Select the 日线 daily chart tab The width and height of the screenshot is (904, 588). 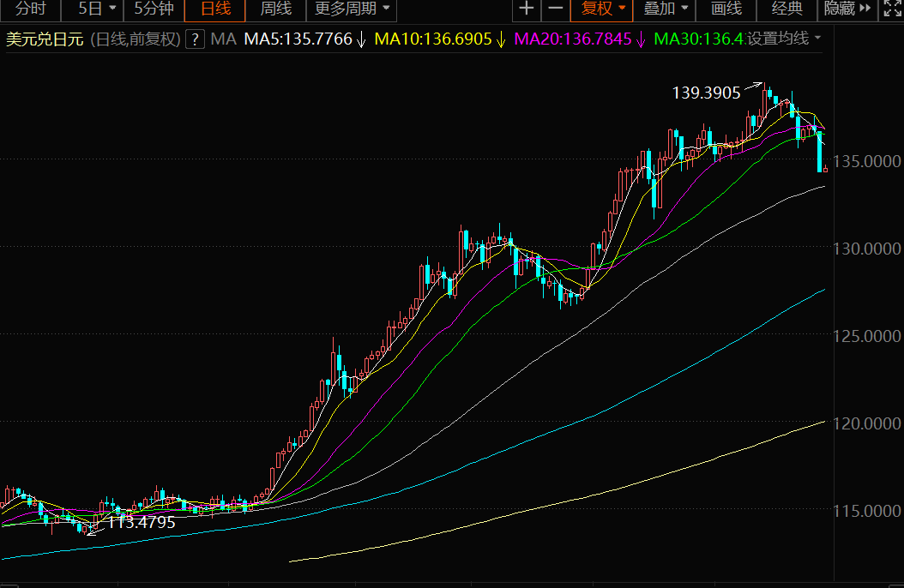tap(215, 9)
